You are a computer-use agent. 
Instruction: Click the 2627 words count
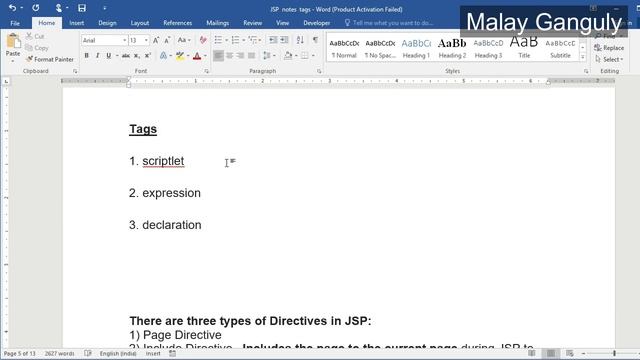coord(60,353)
